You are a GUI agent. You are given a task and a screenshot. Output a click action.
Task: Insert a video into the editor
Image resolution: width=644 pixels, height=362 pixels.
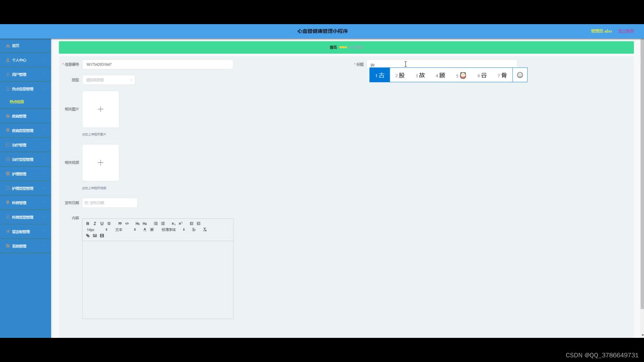102,236
